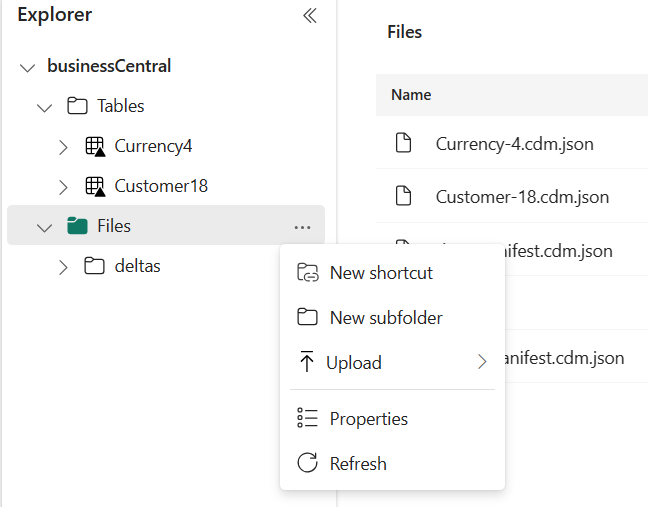Click the New shortcut link-folder icon
The image size is (648, 507).
pos(307,273)
